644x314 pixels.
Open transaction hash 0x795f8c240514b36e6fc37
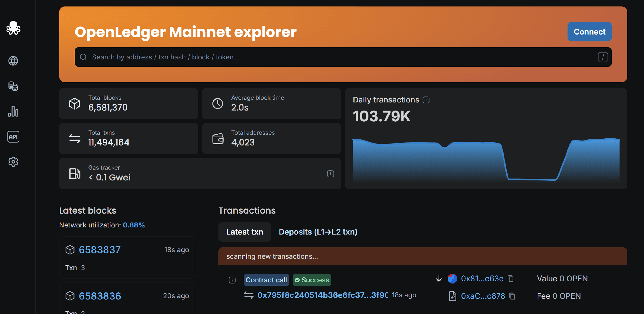(x=322, y=295)
